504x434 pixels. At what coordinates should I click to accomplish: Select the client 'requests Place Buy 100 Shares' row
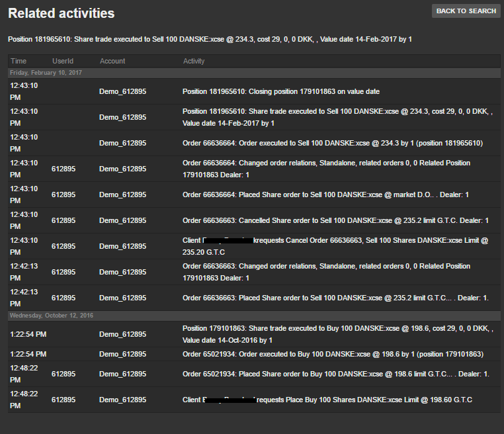[x=327, y=400]
